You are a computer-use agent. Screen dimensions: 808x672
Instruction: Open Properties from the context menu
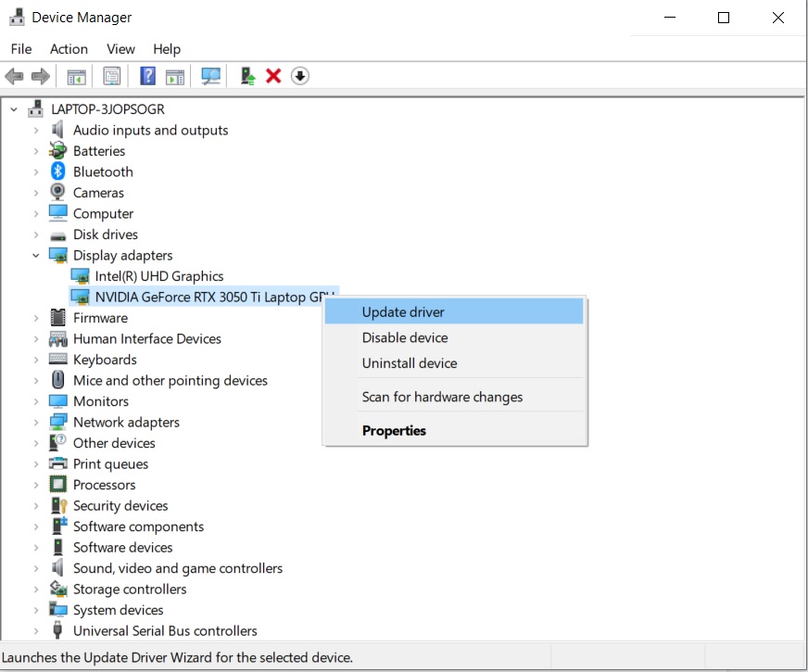tap(454, 430)
